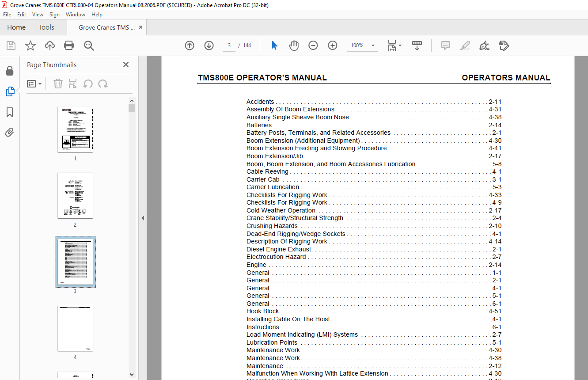Screen dimensions: 588x380
Task: Rotate pages clockwise in thumbnails panel
Action: [103, 84]
